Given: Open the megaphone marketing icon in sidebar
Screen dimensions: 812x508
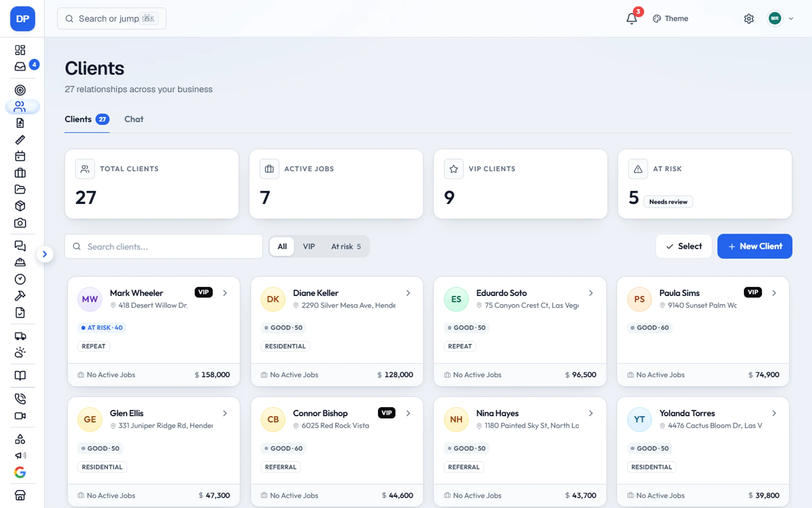Looking at the screenshot, I should coord(20,455).
